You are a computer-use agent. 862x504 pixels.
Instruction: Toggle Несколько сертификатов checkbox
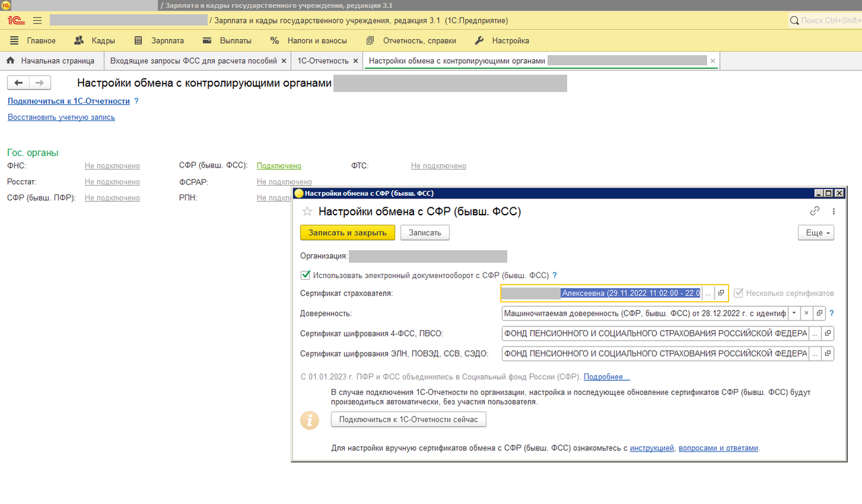(x=739, y=293)
